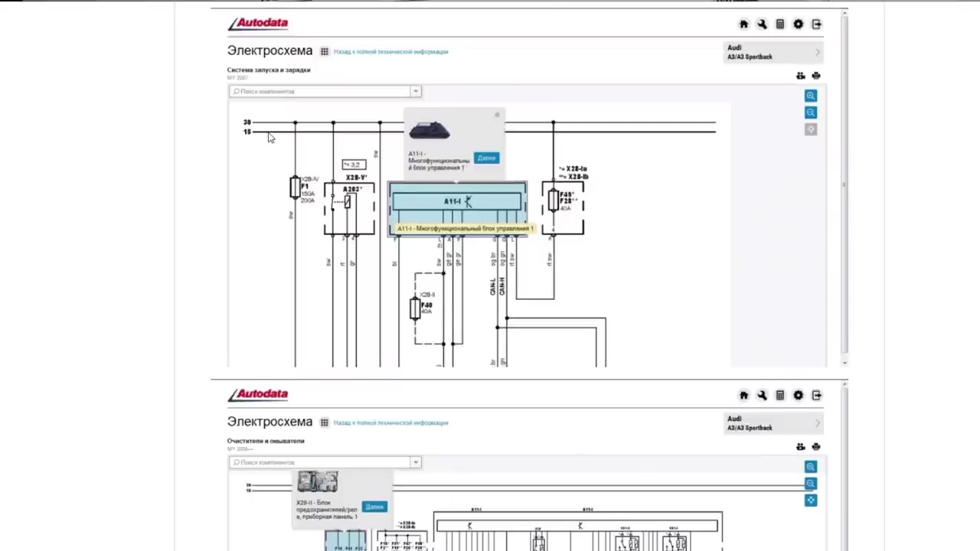Expand component search dropdown in upper panel
This screenshot has width=980, height=551.
coord(416,91)
